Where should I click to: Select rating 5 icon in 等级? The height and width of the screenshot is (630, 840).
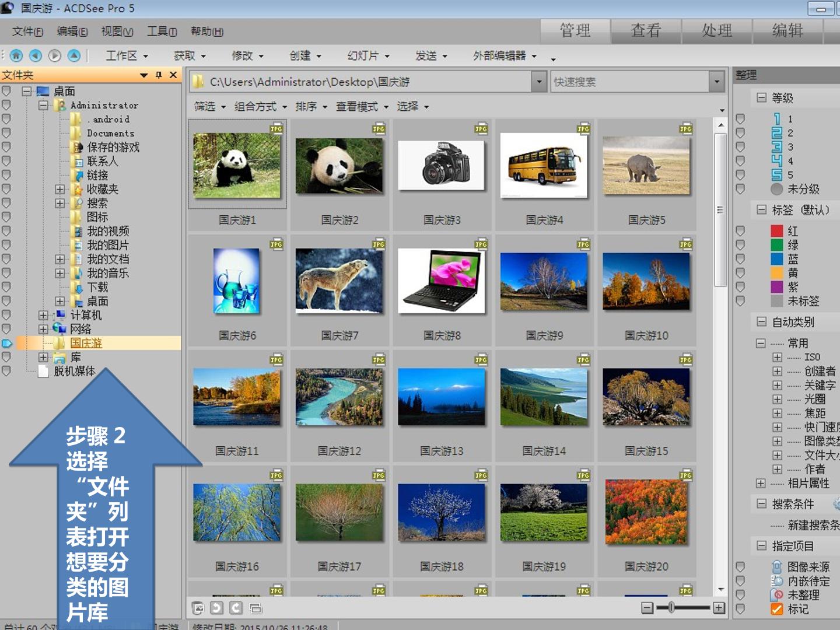(777, 174)
